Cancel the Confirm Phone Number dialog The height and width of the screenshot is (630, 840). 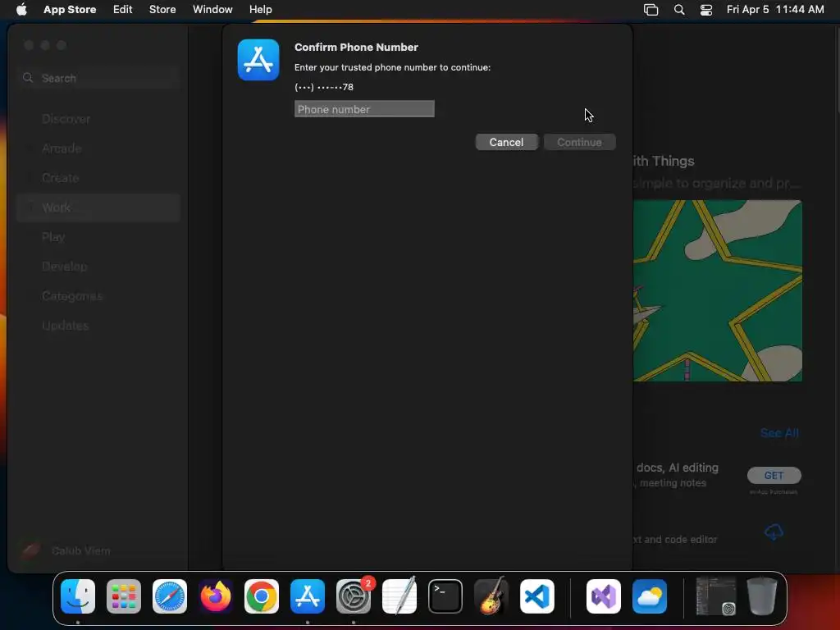tap(506, 142)
